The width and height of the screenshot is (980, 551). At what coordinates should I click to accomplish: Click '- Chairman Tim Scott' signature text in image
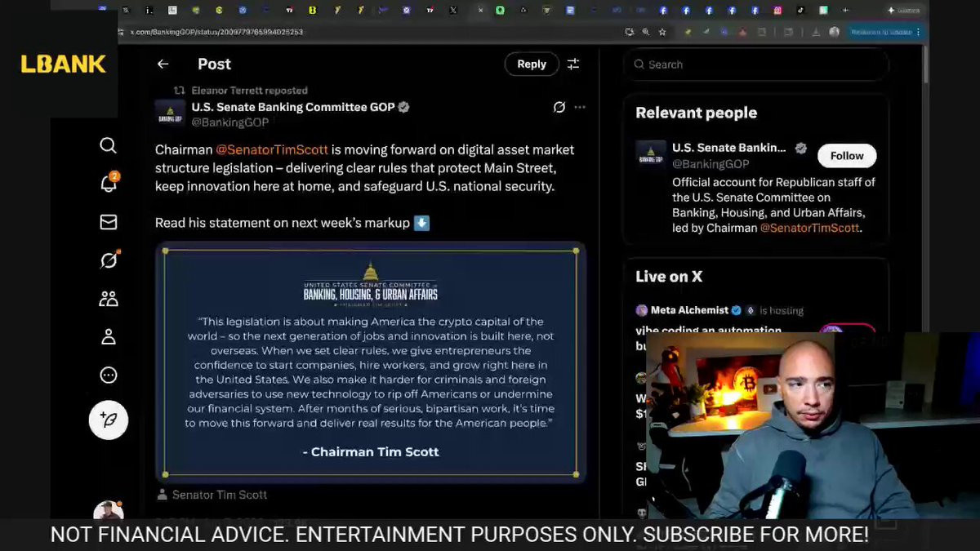(x=371, y=451)
